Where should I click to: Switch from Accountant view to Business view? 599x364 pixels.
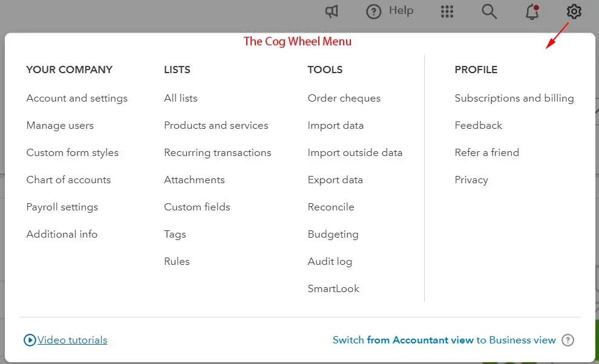click(x=444, y=340)
